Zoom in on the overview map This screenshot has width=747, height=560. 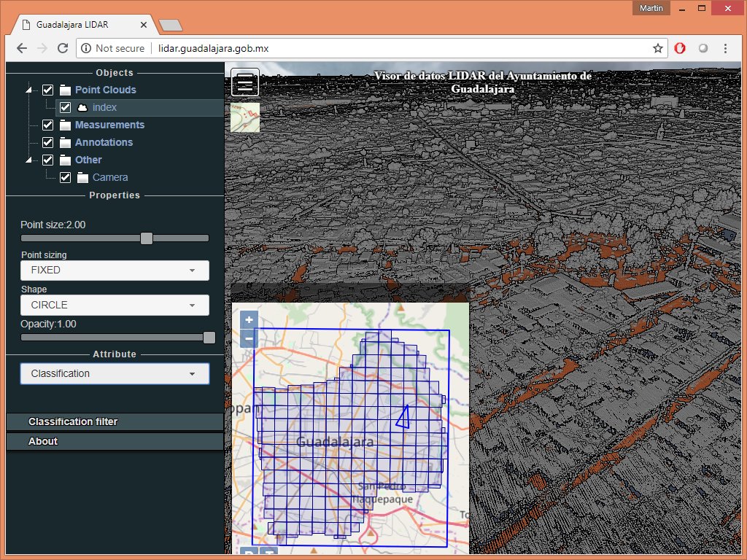point(249,319)
